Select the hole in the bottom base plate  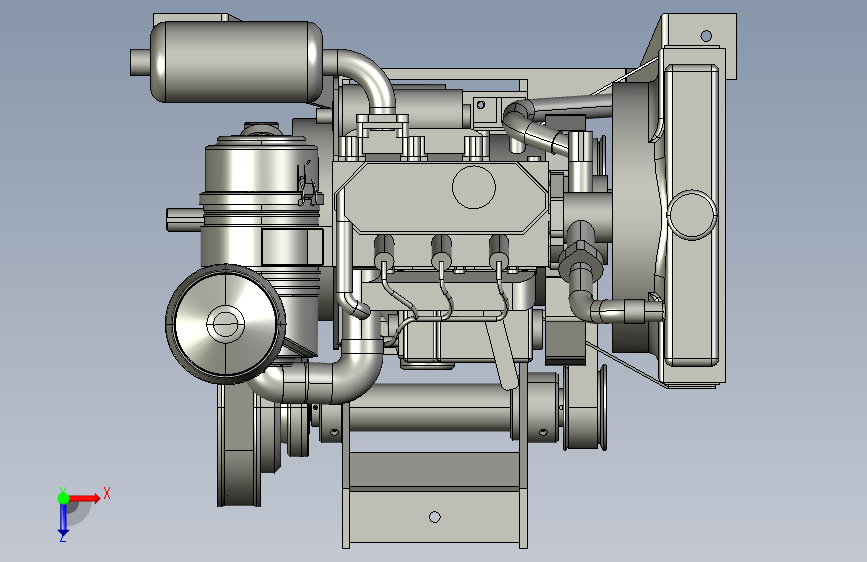435,517
